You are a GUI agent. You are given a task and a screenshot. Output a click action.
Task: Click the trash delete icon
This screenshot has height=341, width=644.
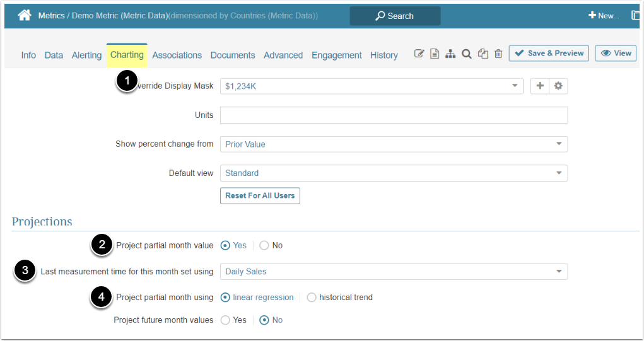click(x=498, y=54)
